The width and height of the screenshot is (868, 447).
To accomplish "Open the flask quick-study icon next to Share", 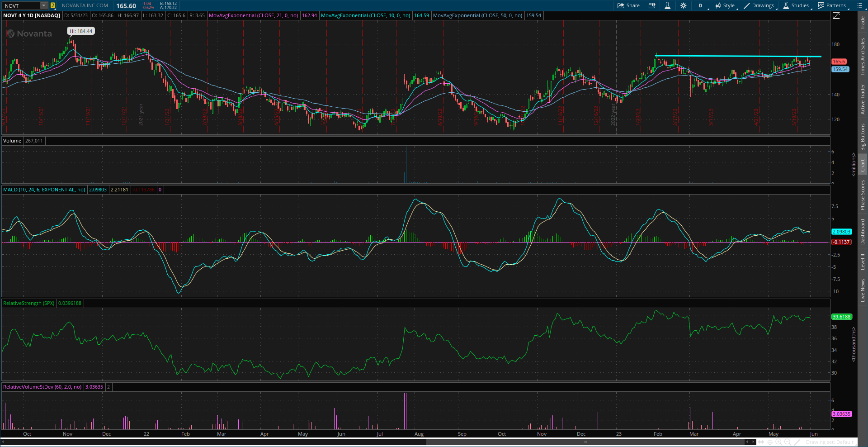I will tap(667, 5).
